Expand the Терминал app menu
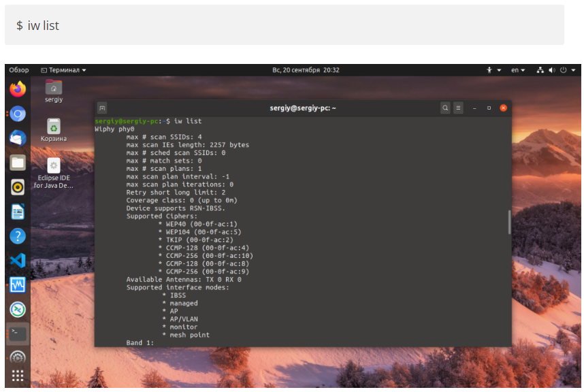The width and height of the screenshot is (584, 392). [63, 70]
